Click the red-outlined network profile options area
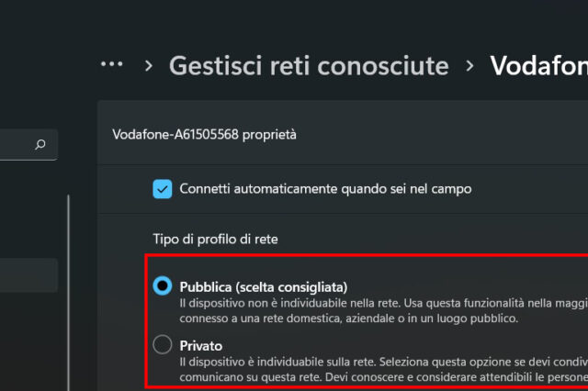 tap(367, 321)
